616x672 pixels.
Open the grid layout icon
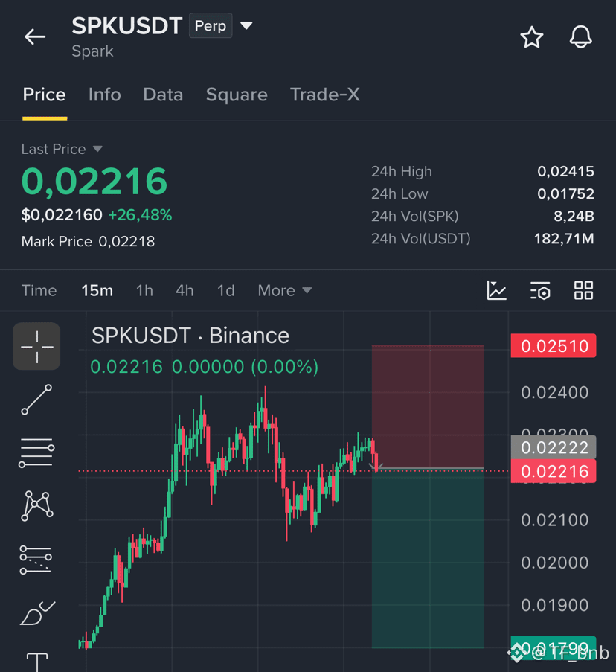click(583, 290)
